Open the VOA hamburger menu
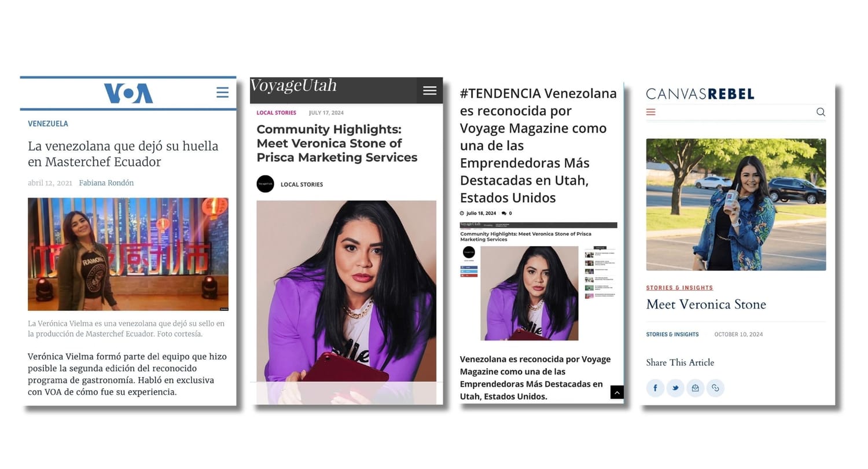The height and width of the screenshot is (469, 868). click(222, 93)
